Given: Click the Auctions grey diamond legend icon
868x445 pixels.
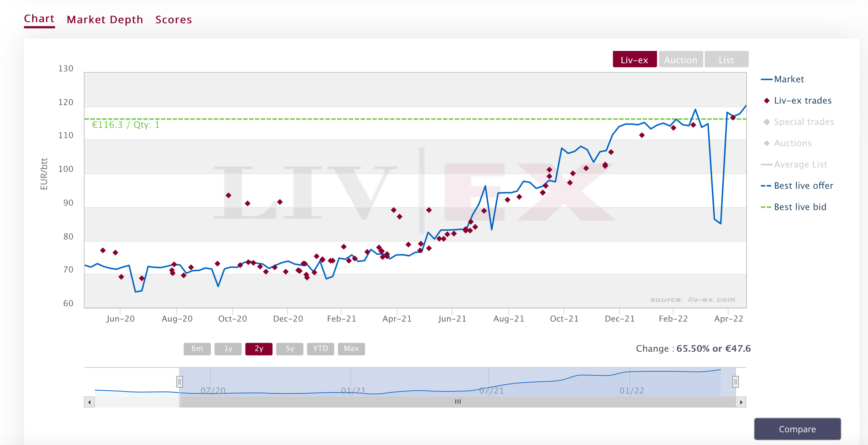Looking at the screenshot, I should point(767,143).
